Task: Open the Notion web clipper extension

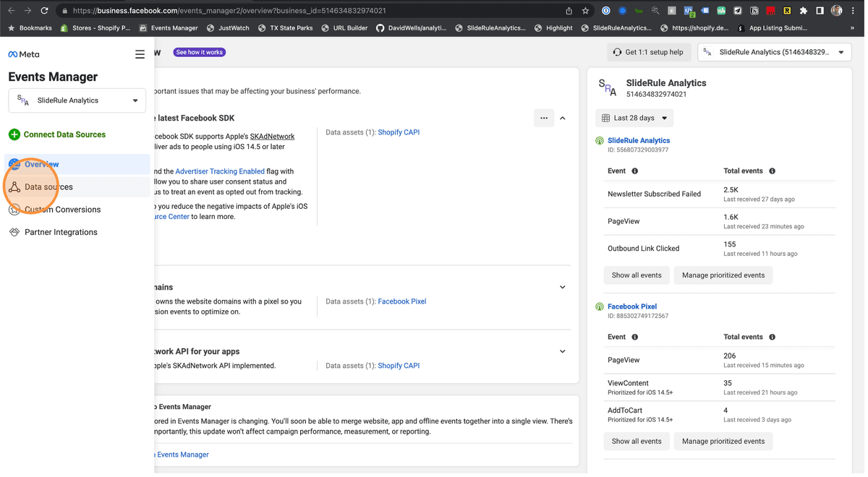Action: pos(754,11)
